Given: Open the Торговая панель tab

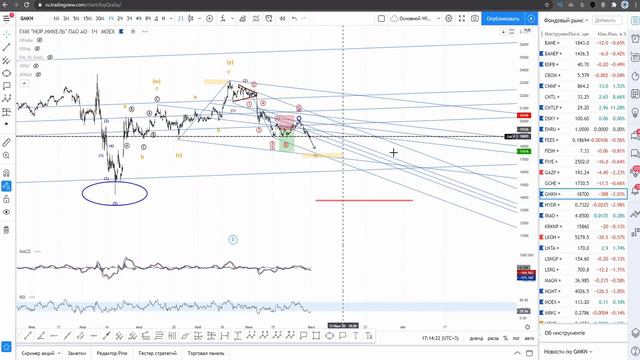Looking at the screenshot, I should coord(206,353).
